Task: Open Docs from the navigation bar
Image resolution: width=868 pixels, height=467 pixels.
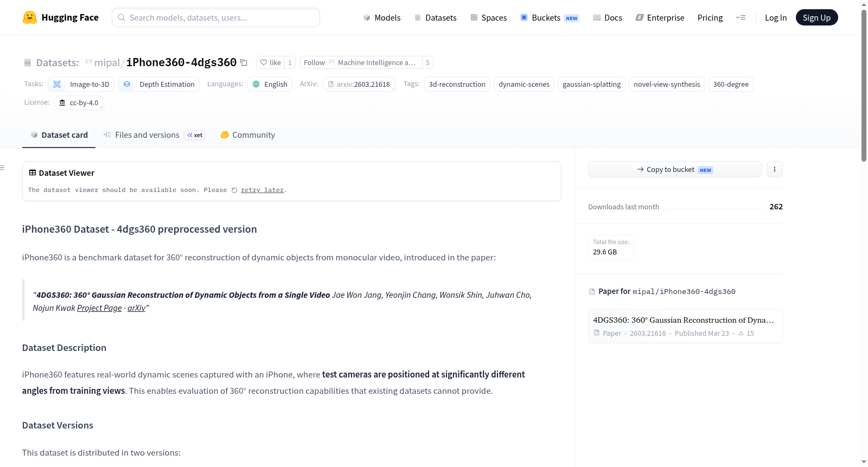Action: (x=607, y=18)
